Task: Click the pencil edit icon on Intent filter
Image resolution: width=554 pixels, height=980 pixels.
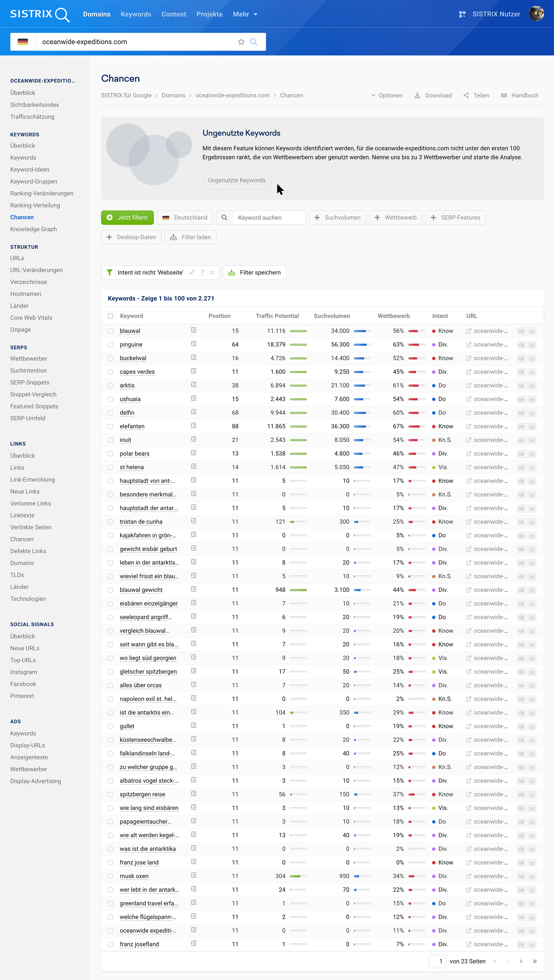Action: (192, 272)
